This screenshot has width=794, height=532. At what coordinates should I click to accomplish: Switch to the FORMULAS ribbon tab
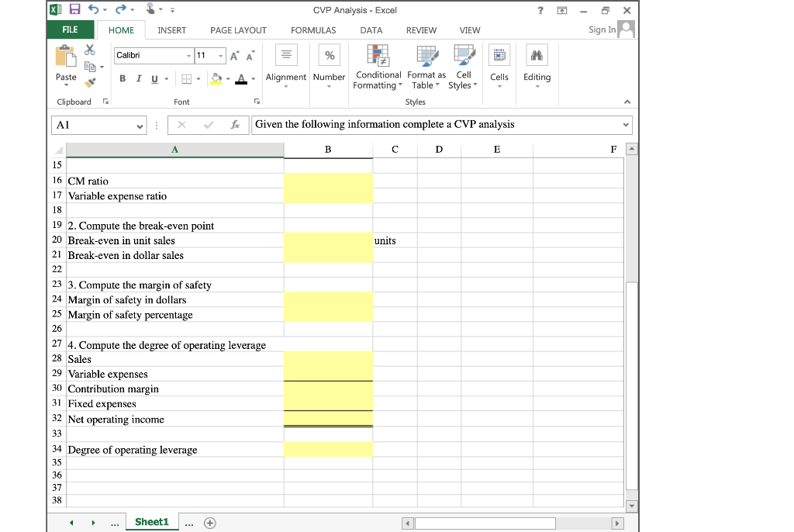[x=313, y=30]
